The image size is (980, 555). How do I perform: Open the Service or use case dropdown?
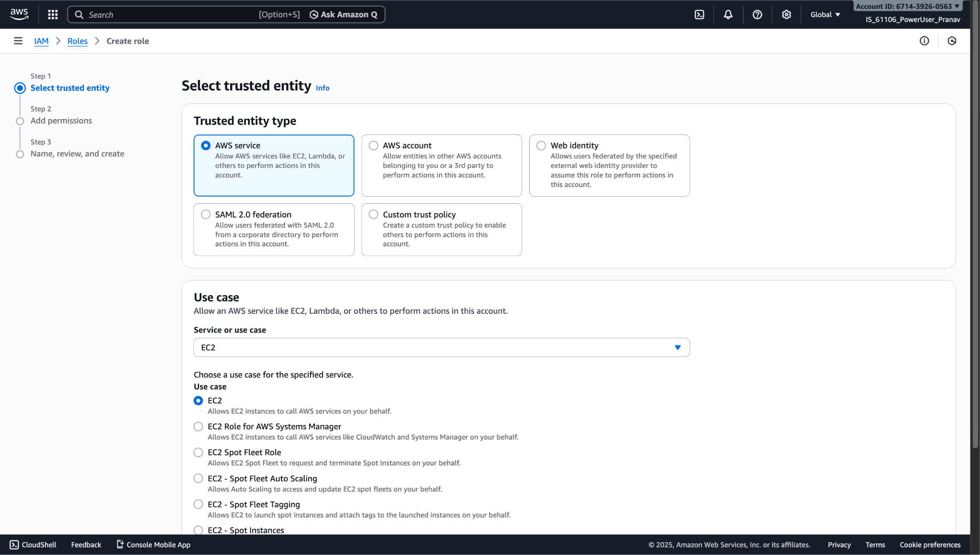[441, 347]
